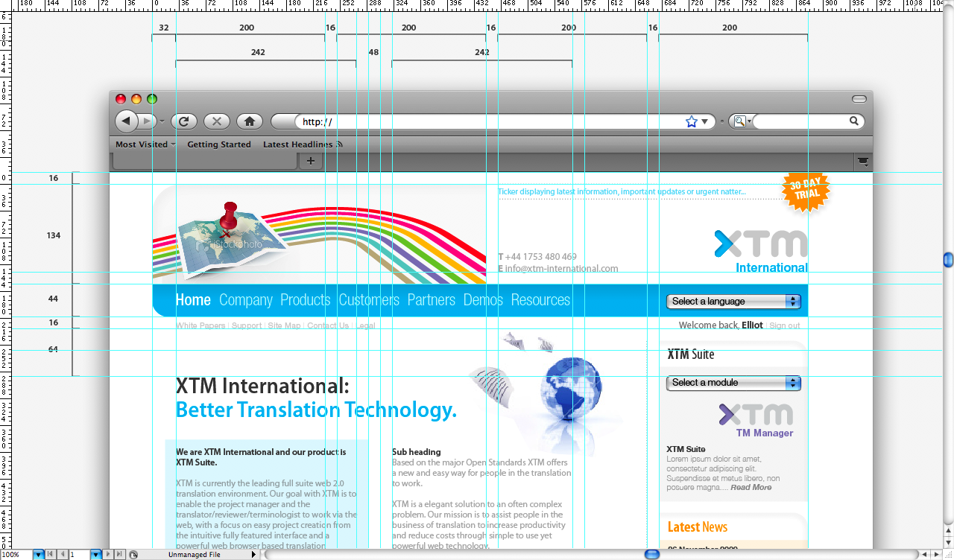Viewport: 954px width, 560px height.
Task: Go to previous page in status bar
Action: pos(62,555)
